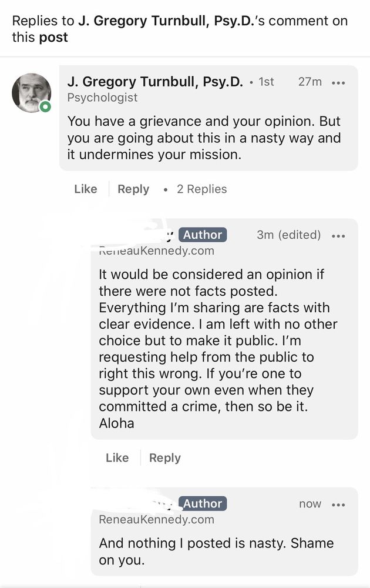Click the Psychologist headline under Turnbull's name
The height and width of the screenshot is (588, 370).
tap(103, 98)
